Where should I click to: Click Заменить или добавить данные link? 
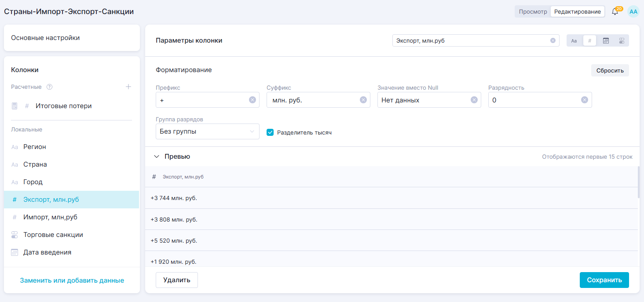72,280
